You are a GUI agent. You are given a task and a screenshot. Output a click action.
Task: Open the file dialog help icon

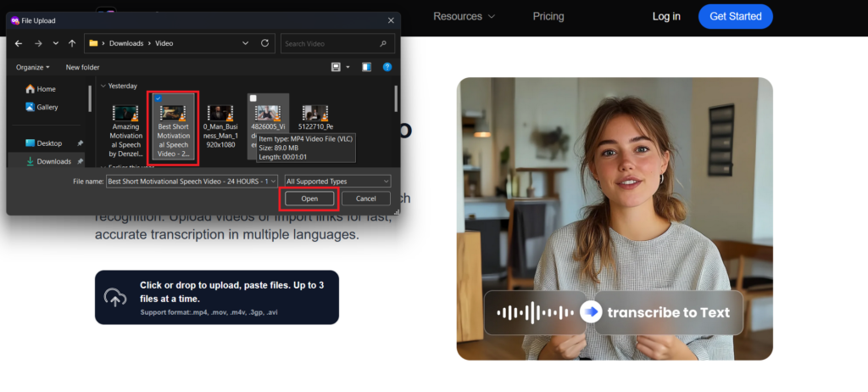click(387, 67)
